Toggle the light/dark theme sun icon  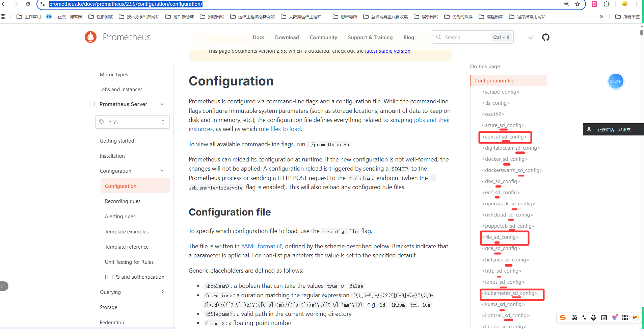tap(531, 37)
